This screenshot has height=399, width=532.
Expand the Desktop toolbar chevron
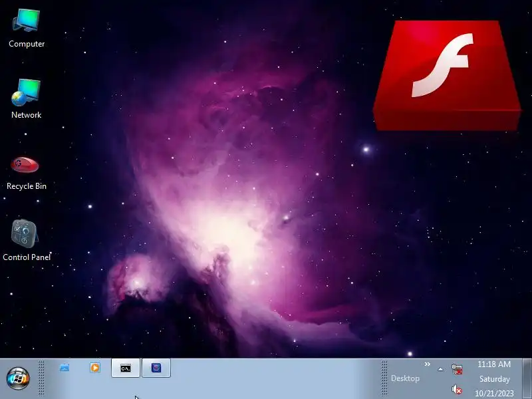[x=427, y=364]
